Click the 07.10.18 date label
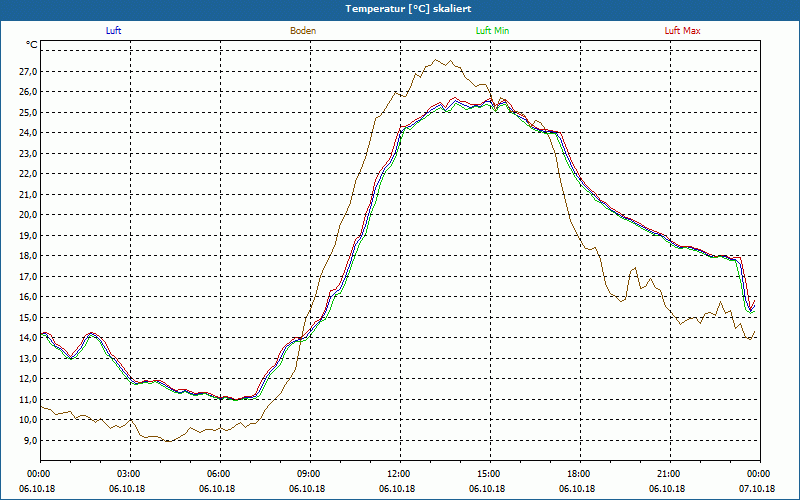This screenshot has height=500, width=800. pos(757,488)
